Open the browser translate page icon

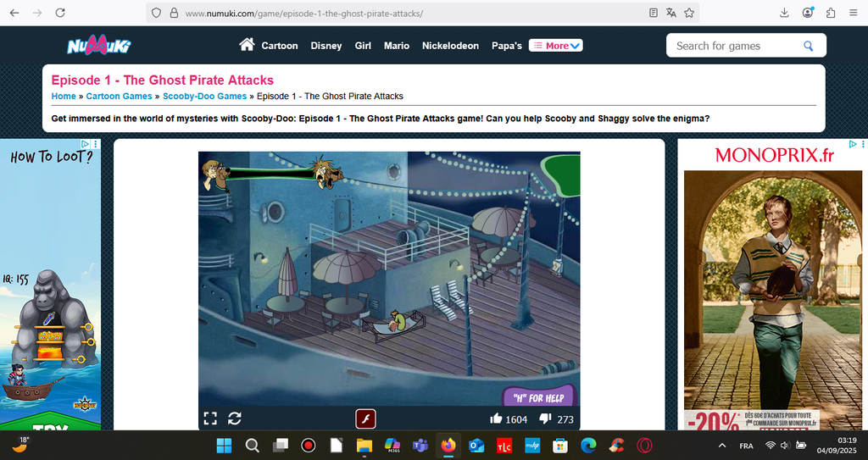[x=671, y=13]
